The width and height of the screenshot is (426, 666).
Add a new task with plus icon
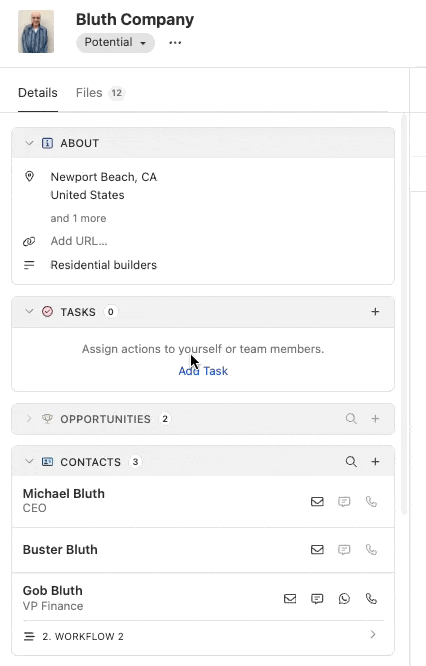[x=375, y=312]
